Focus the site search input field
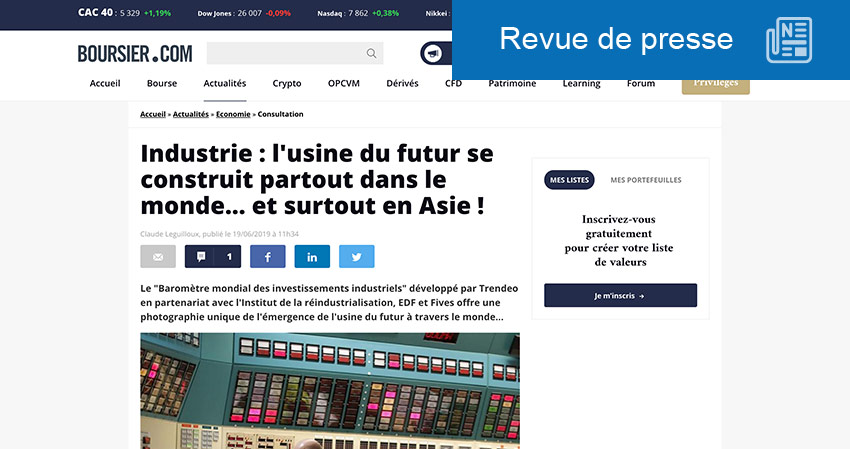The image size is (850, 449). click(285, 54)
